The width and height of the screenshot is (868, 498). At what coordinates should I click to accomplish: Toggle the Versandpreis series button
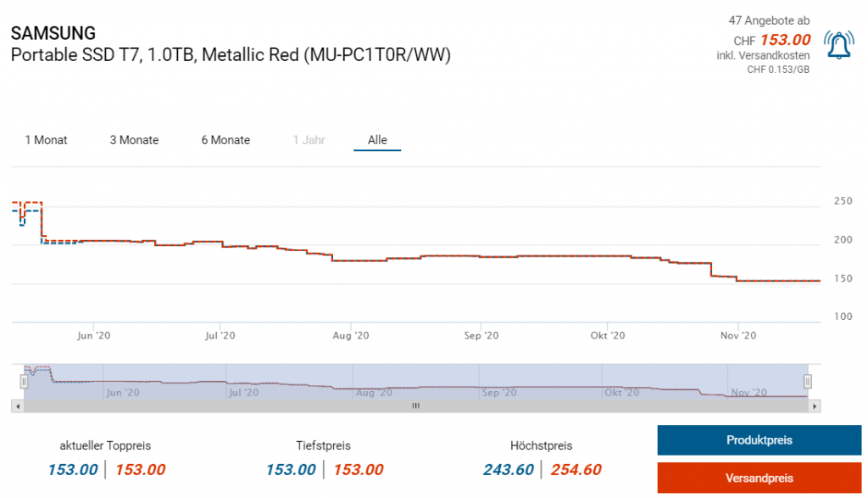[x=759, y=478]
